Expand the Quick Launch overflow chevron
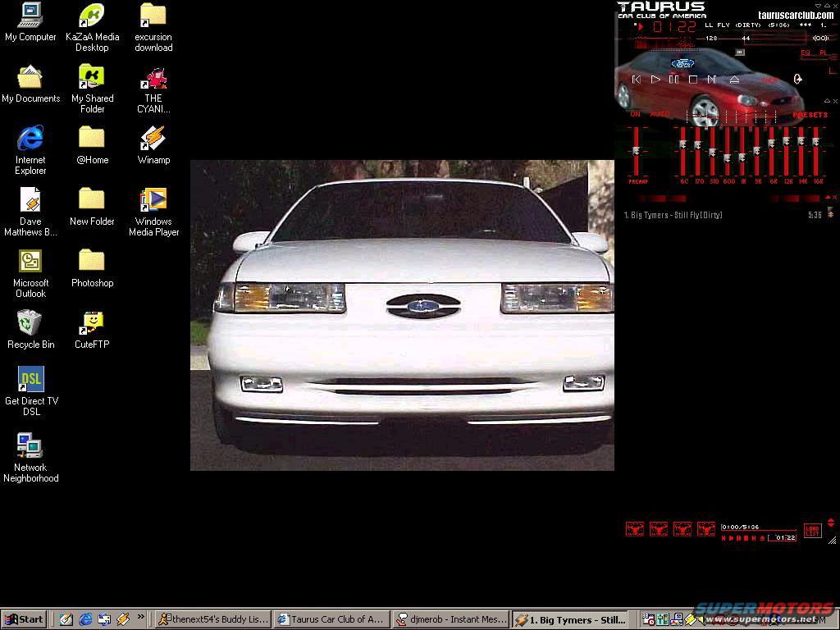840x630 pixels. 140,616
